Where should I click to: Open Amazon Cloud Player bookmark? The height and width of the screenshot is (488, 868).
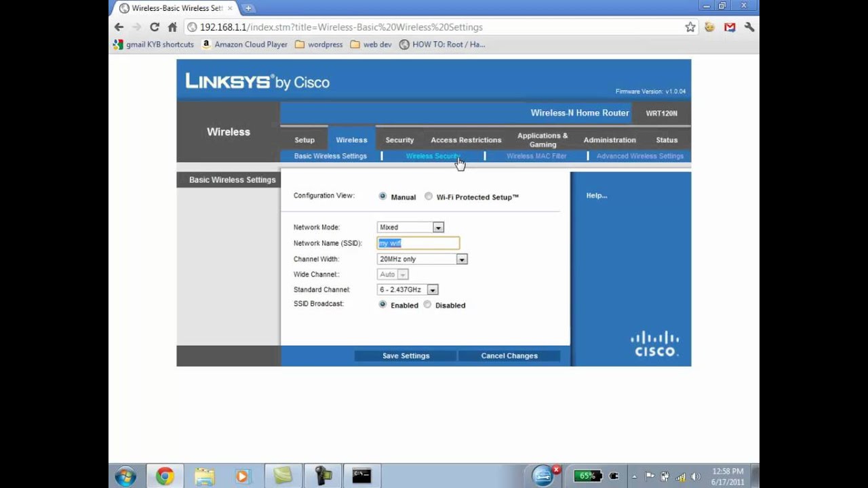[245, 45]
